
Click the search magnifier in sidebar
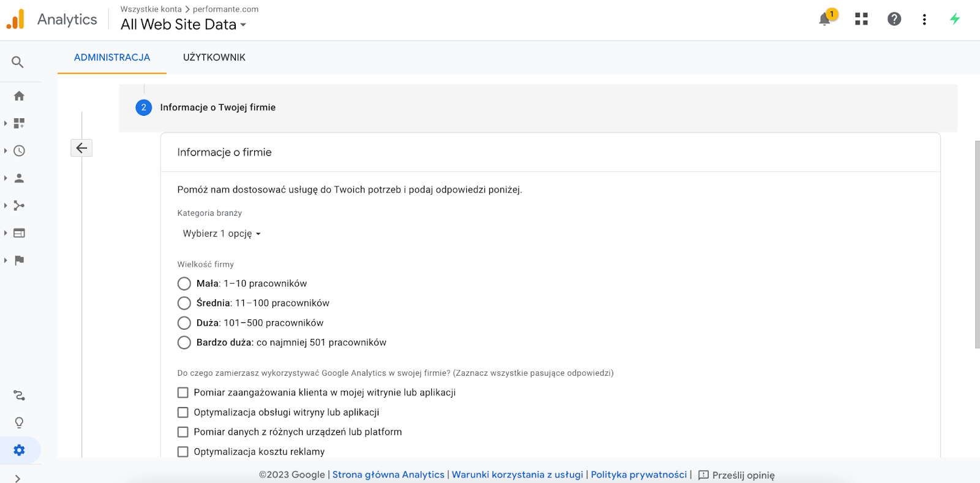(x=18, y=62)
